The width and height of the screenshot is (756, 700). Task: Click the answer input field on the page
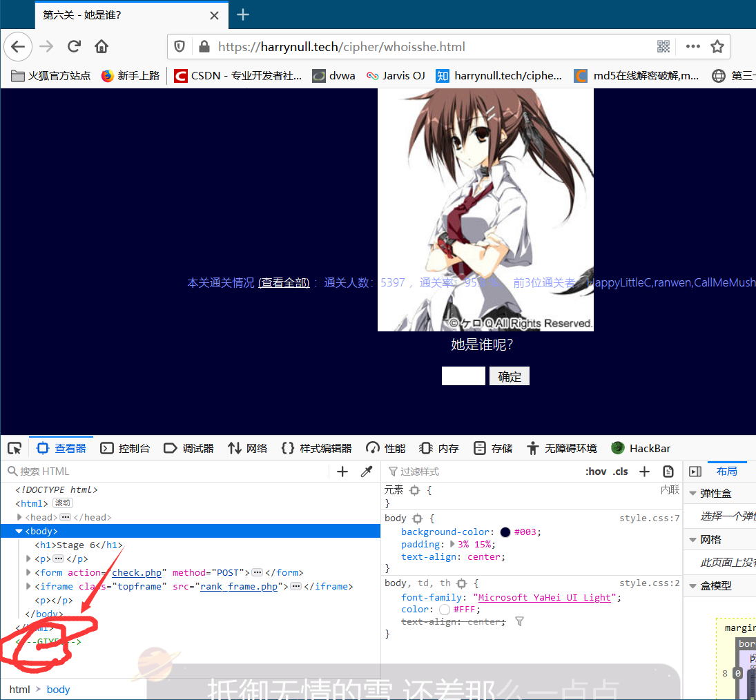463,376
